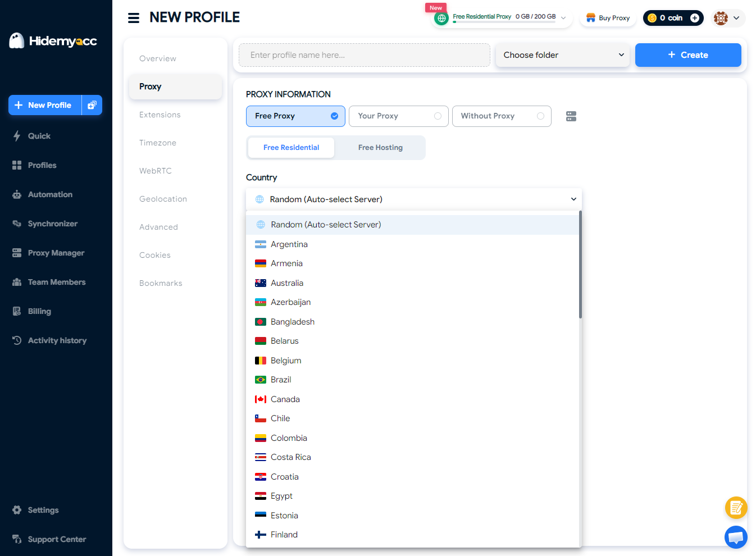Image resolution: width=756 pixels, height=556 pixels.
Task: Switch to the Free Residential tab
Action: coord(291,148)
